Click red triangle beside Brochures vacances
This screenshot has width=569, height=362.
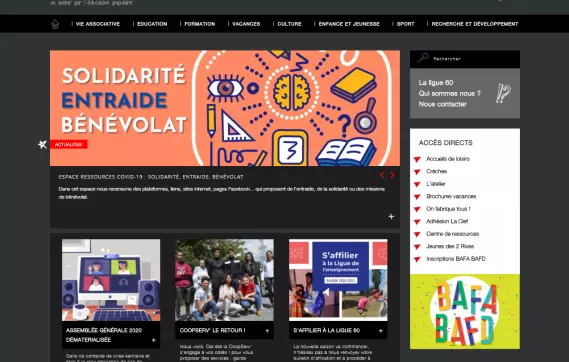pos(417,197)
